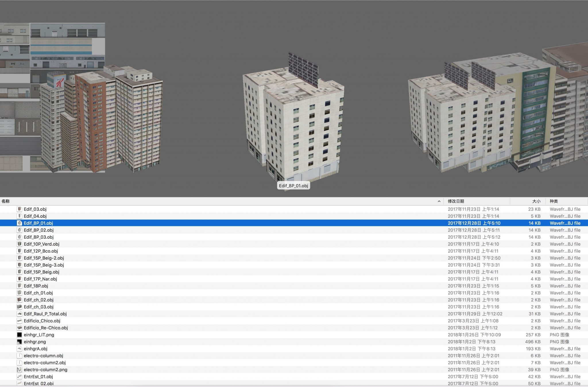
Task: Click the electro-column2.png image icon
Action: (20, 370)
